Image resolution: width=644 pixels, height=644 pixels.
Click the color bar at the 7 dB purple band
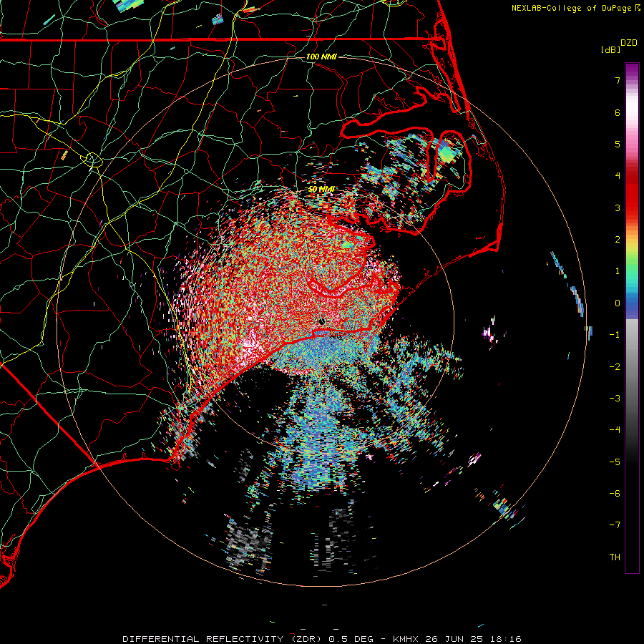coord(632,80)
